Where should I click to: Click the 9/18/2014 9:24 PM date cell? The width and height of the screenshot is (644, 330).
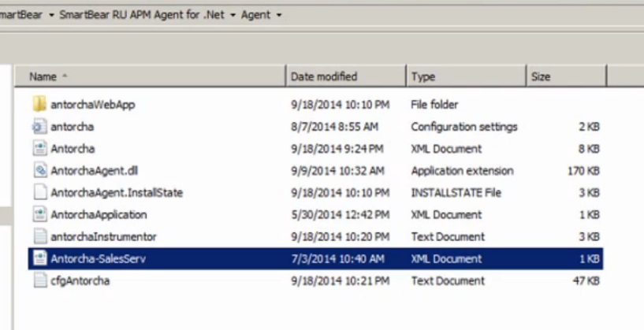coord(337,149)
